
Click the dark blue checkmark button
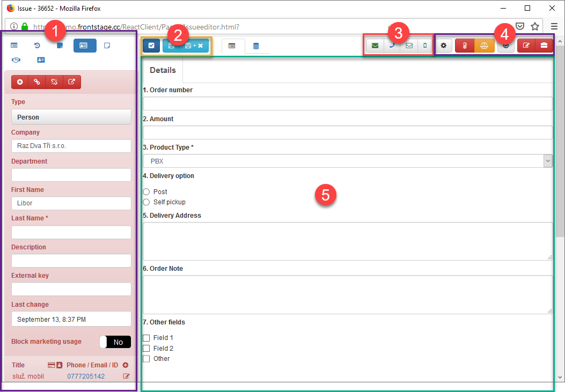pos(151,46)
